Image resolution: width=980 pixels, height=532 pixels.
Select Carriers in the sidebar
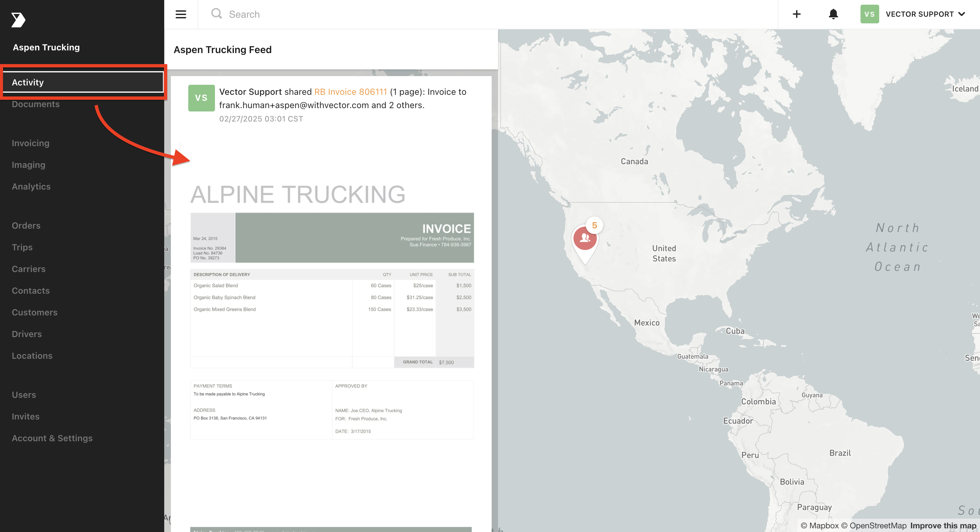(x=28, y=269)
